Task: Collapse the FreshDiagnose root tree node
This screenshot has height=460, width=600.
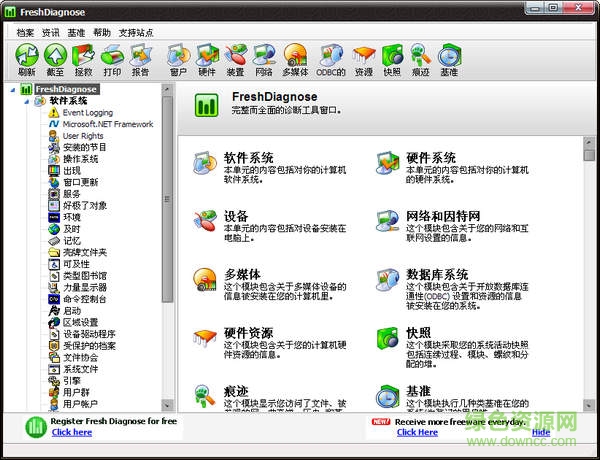Action: 12,89
